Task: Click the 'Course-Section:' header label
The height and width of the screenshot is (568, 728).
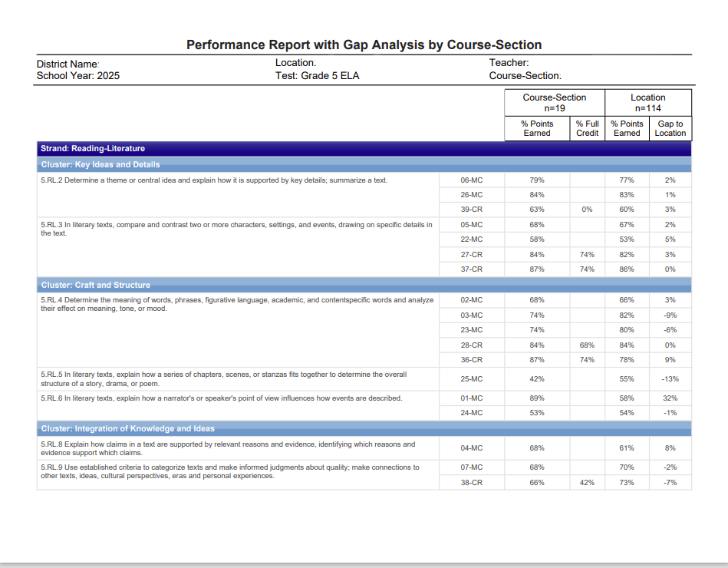Action: click(525, 76)
